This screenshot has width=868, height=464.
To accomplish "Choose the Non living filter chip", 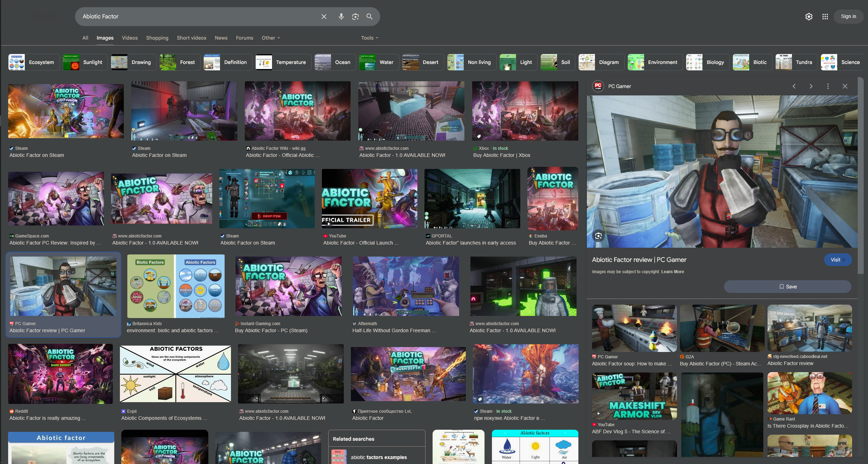I will point(471,62).
